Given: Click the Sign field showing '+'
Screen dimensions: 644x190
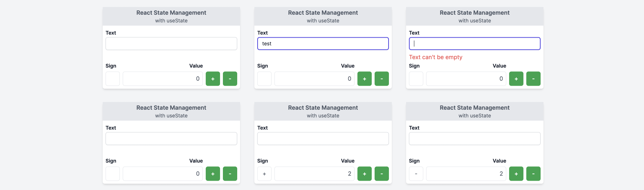Looking at the screenshot, I should pyautogui.click(x=264, y=174).
